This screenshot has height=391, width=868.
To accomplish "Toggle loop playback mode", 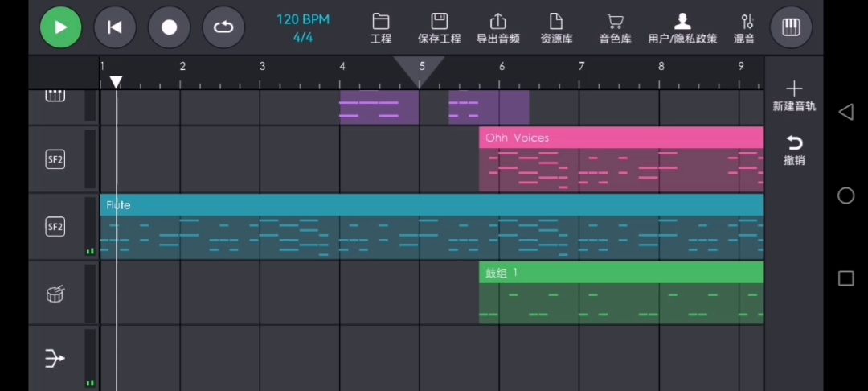I will (x=223, y=27).
